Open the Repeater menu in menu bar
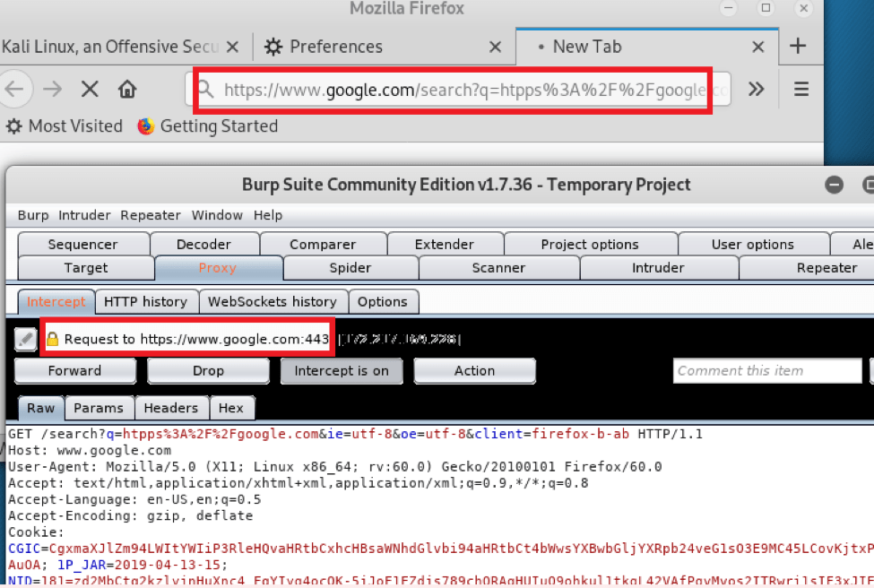The height and width of the screenshot is (588, 874). [x=151, y=215]
